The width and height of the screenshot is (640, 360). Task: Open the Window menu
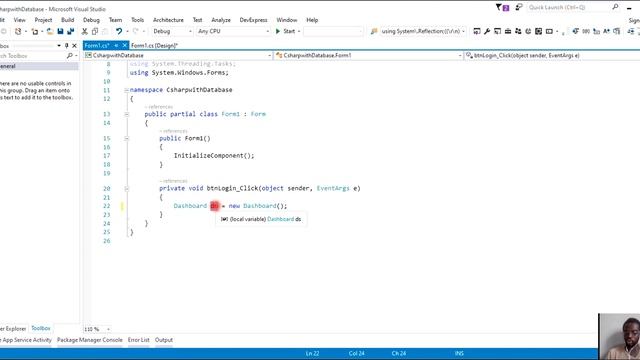287,20
